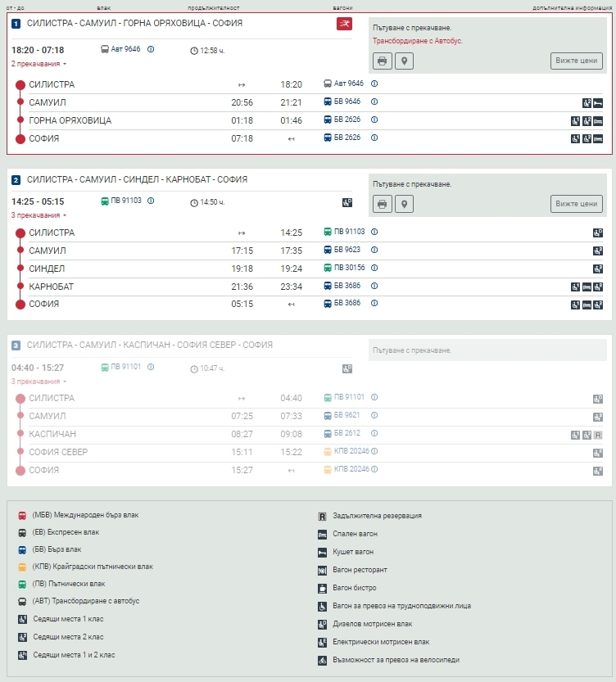Click 'Вижте цени' for route 2
The width and height of the screenshot is (616, 682).
576,203
